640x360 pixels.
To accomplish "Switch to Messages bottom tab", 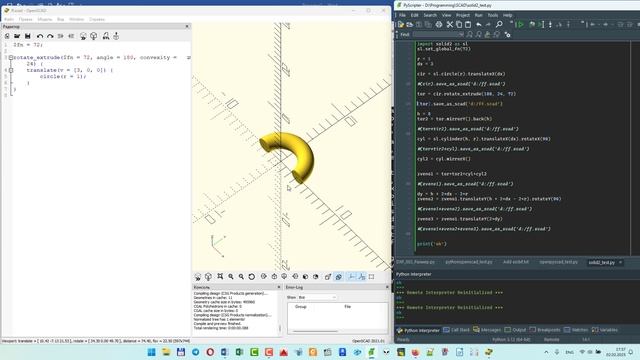I will click(487, 330).
